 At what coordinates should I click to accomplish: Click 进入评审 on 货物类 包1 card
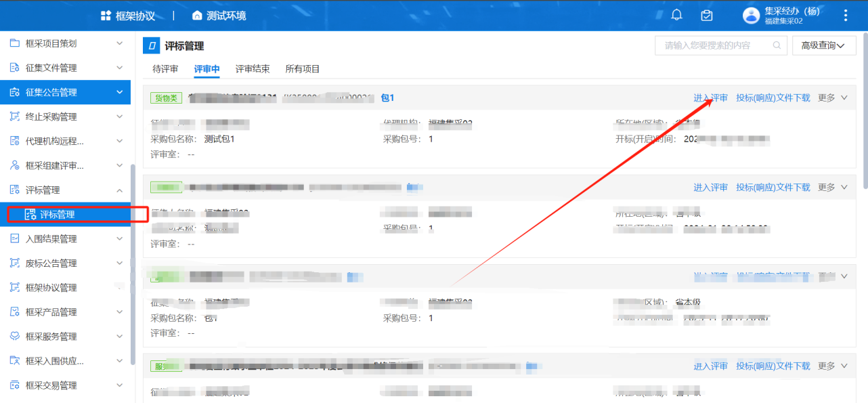pyautogui.click(x=711, y=98)
